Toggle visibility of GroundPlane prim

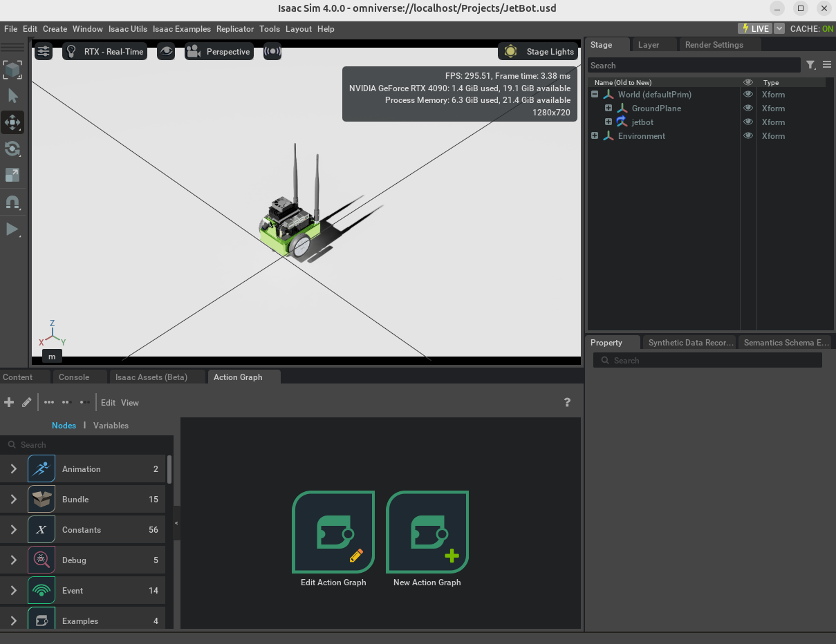point(747,108)
